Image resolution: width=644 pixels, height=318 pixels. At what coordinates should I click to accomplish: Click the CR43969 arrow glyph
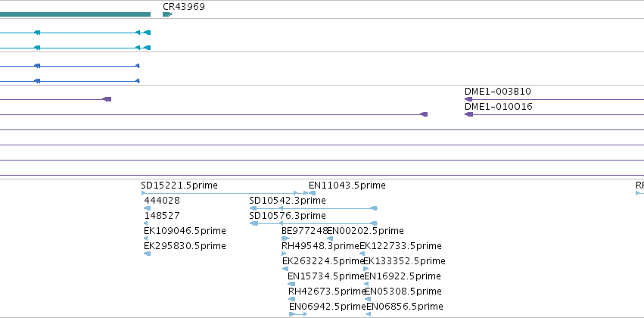(x=167, y=14)
